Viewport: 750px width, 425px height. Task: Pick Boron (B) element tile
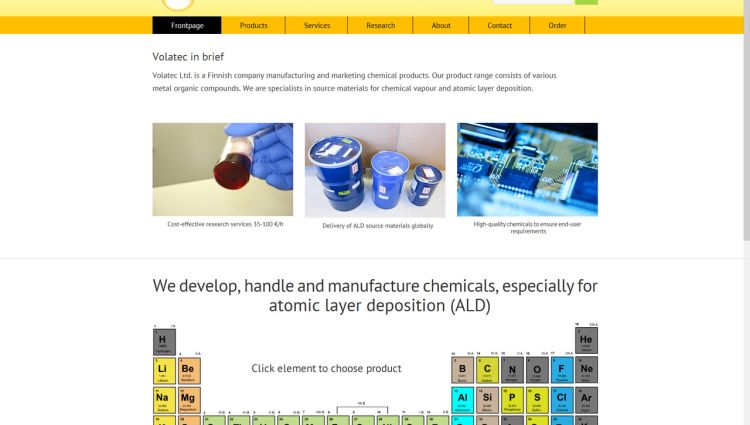tap(463, 370)
